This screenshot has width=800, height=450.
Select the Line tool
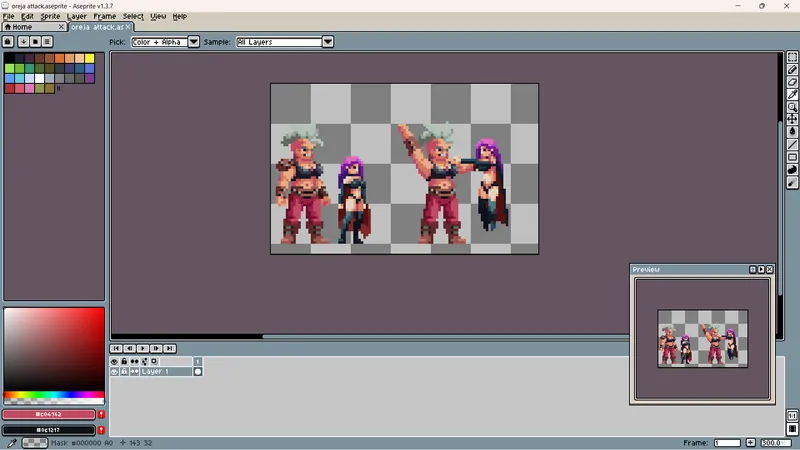[x=792, y=145]
